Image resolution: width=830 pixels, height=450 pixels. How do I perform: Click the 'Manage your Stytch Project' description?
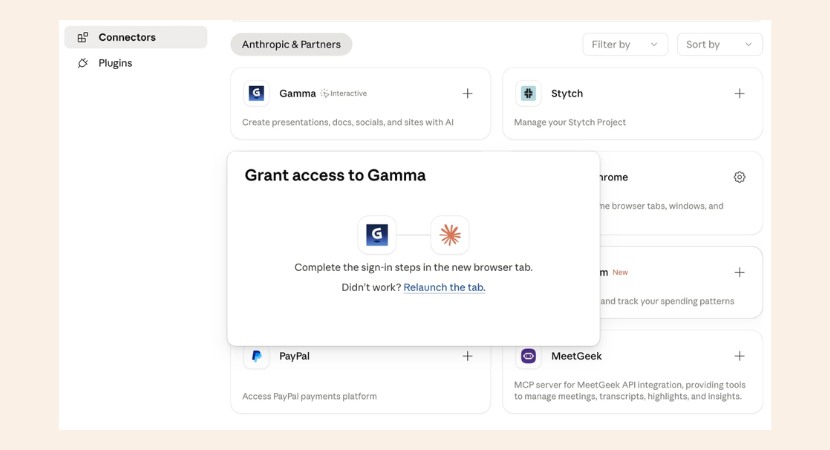pos(570,122)
